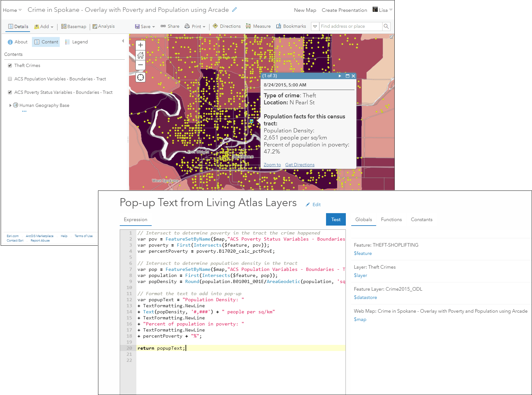This screenshot has height=395, width=532.
Task: Insert the $map global
Action: click(360, 319)
